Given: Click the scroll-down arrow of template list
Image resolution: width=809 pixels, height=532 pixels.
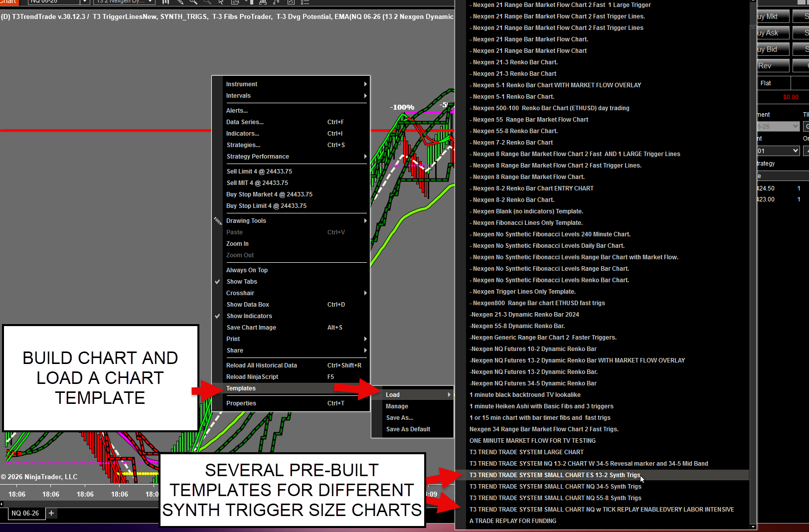Looking at the screenshot, I should point(753,527).
